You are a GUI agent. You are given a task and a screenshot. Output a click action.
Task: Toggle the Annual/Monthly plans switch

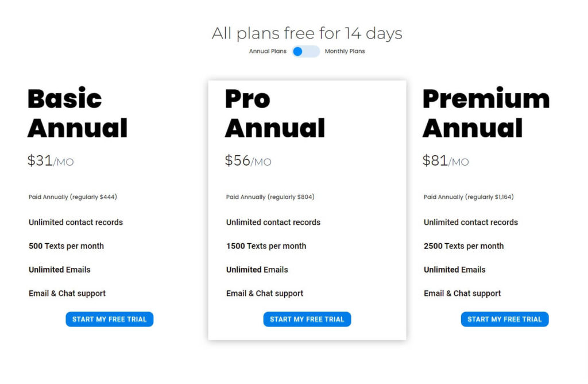tap(305, 51)
